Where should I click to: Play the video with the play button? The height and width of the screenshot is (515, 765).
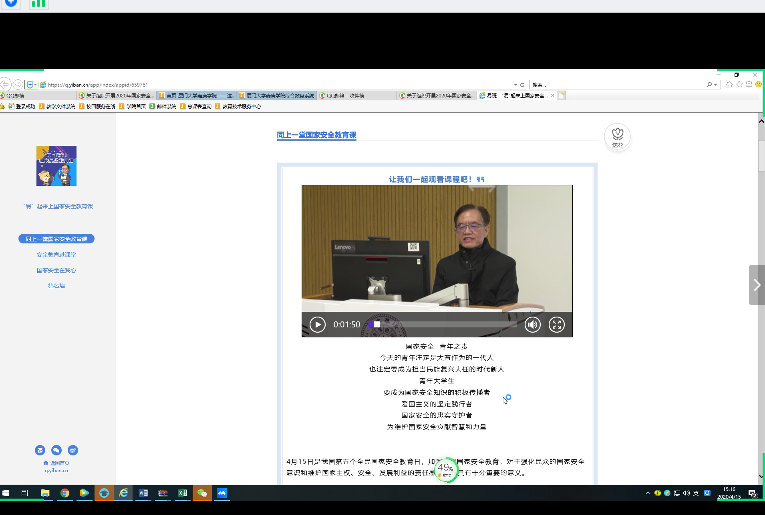(317, 324)
